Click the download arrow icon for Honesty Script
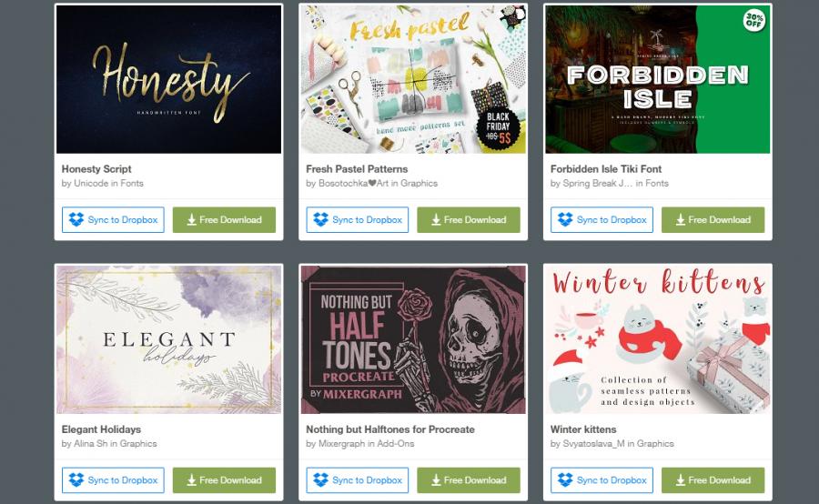The height and width of the screenshot is (504, 819). coord(192,220)
